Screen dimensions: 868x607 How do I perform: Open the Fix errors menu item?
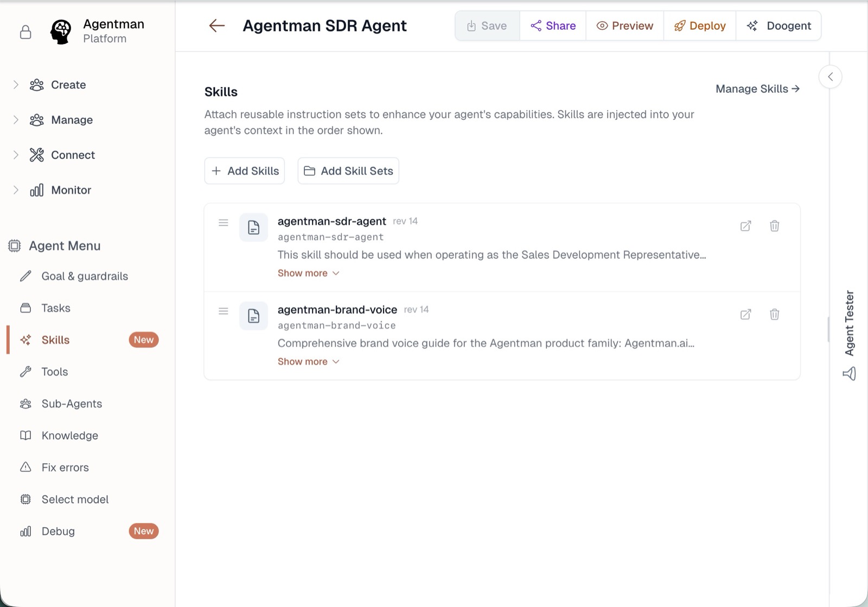click(x=65, y=468)
